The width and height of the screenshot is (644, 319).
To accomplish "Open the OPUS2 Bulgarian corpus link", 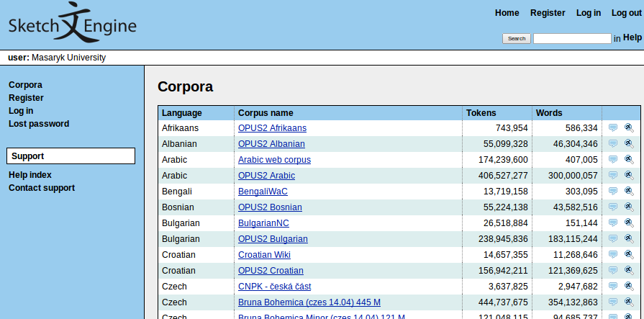I will point(273,239).
